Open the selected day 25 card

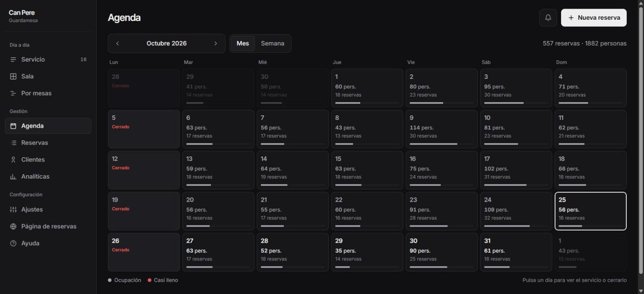tap(591, 211)
